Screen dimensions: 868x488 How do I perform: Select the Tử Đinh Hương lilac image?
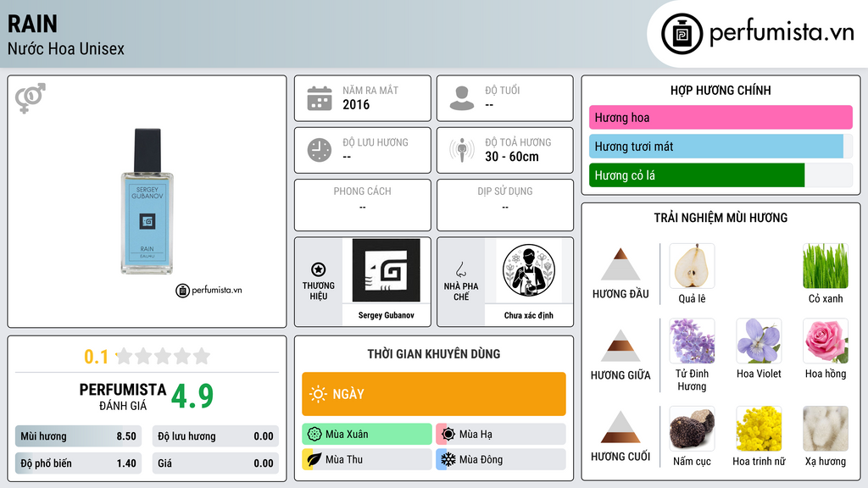[692, 341]
